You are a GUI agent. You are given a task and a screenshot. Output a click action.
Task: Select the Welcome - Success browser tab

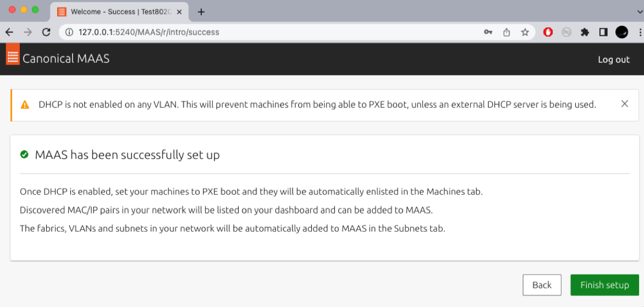point(115,12)
